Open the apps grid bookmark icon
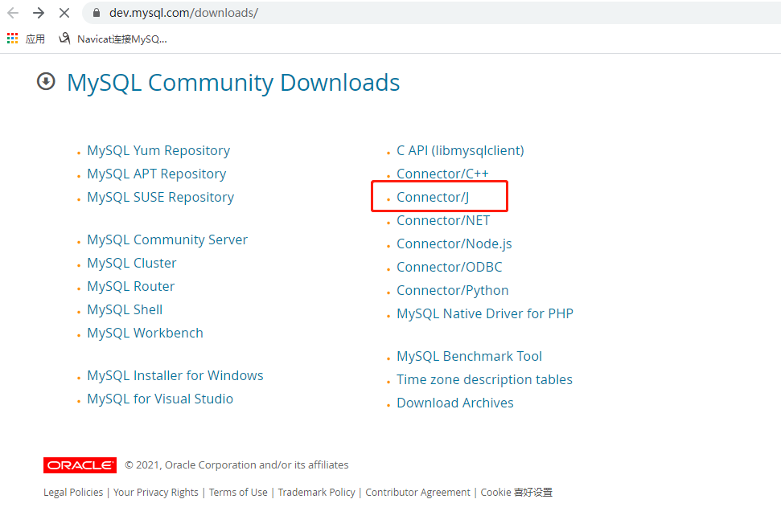This screenshot has height=532, width=781. pos(12,39)
